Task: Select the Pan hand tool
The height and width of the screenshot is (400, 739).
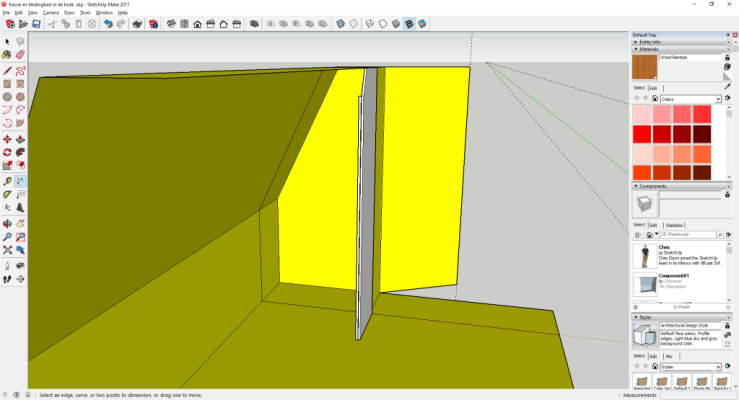Action: 20,224
